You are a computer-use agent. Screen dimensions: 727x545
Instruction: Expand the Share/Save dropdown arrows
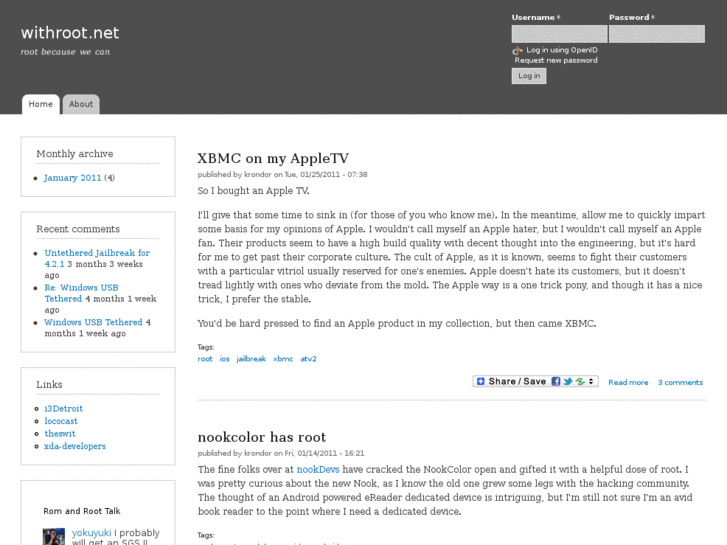coord(593,381)
